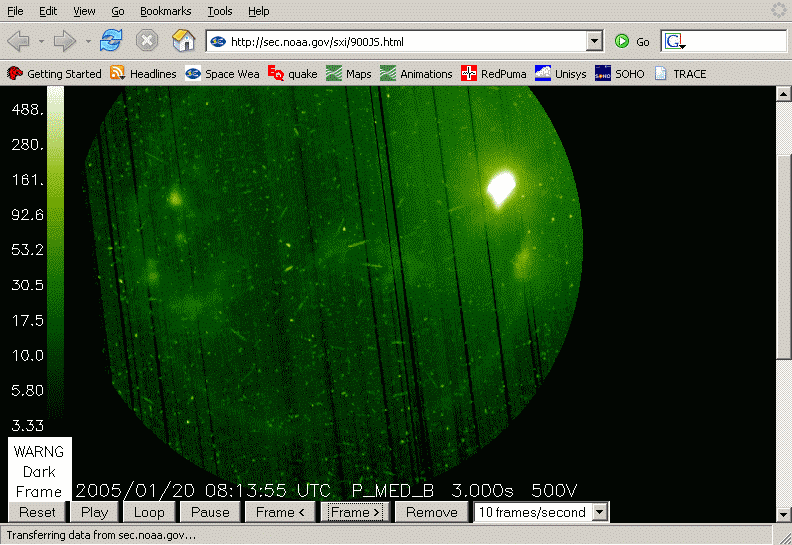Click the 500V voltage label
The image size is (792, 545).
[x=554, y=490]
